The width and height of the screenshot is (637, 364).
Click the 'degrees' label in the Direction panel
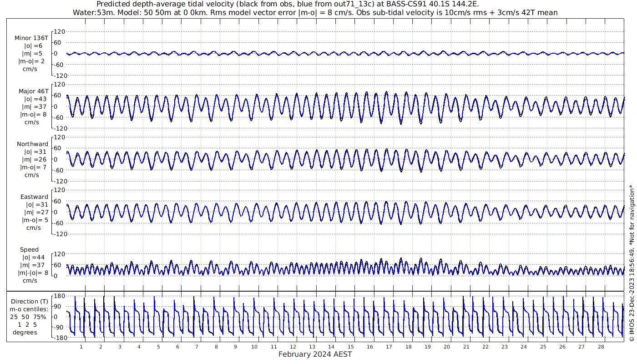(25, 332)
